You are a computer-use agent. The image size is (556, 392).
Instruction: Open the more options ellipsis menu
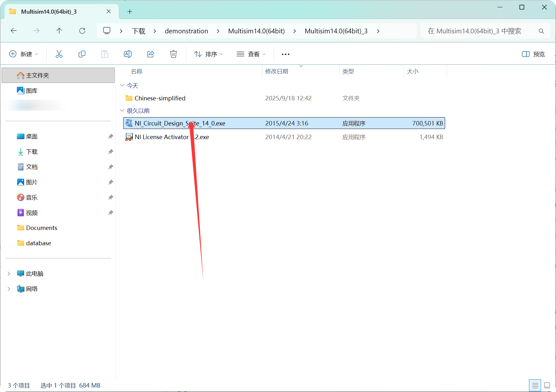pyautogui.click(x=286, y=54)
